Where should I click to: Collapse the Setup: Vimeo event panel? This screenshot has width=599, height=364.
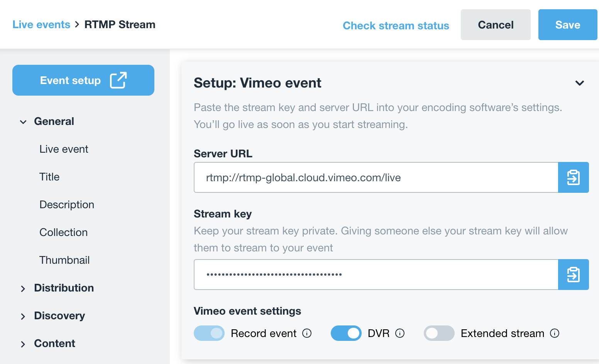tap(579, 83)
